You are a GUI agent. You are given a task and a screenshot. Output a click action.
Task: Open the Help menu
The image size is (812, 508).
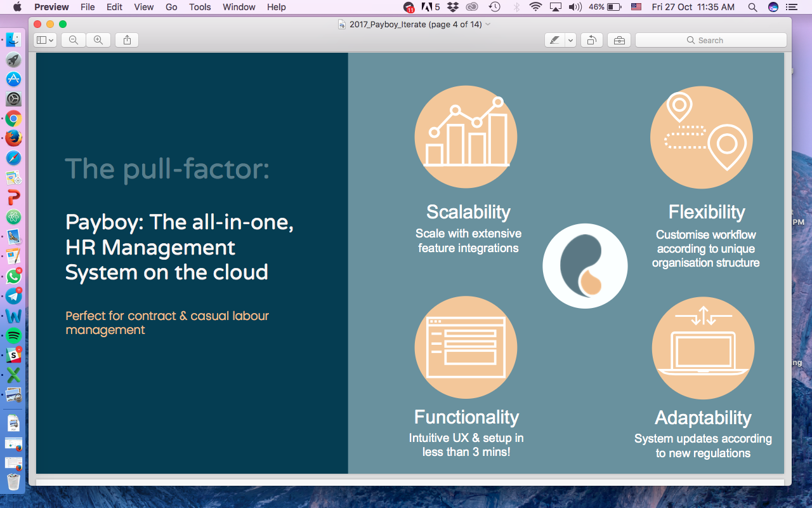(277, 7)
